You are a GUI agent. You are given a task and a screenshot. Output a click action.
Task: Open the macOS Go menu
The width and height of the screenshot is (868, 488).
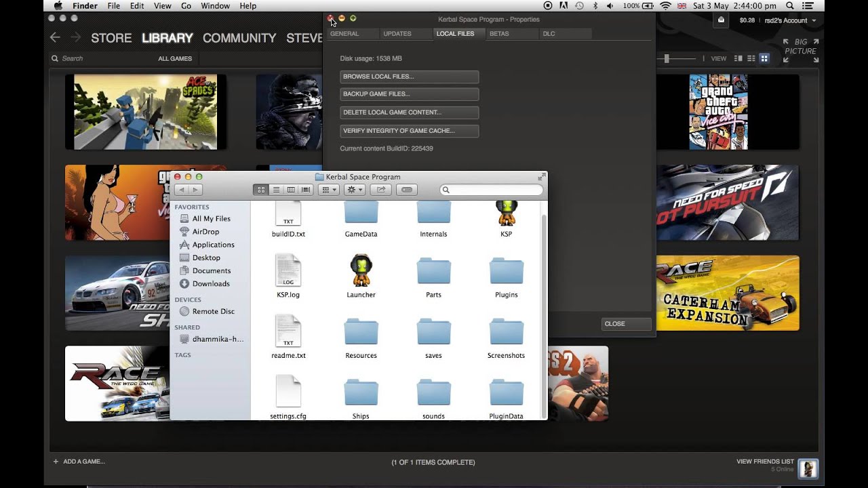pos(186,5)
